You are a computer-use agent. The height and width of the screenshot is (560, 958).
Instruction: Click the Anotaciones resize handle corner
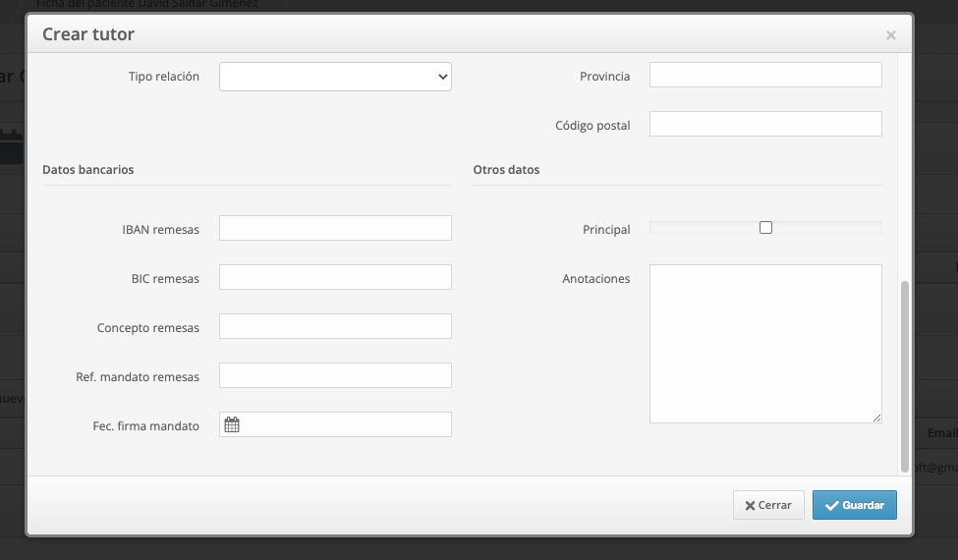click(x=876, y=418)
